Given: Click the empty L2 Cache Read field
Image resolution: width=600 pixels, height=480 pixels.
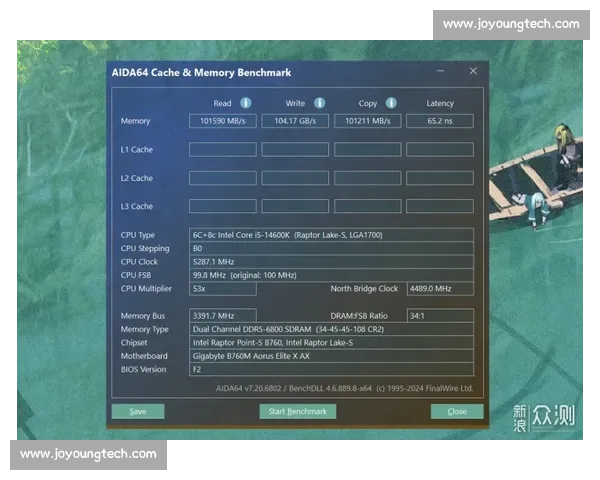Looking at the screenshot, I should [223, 178].
